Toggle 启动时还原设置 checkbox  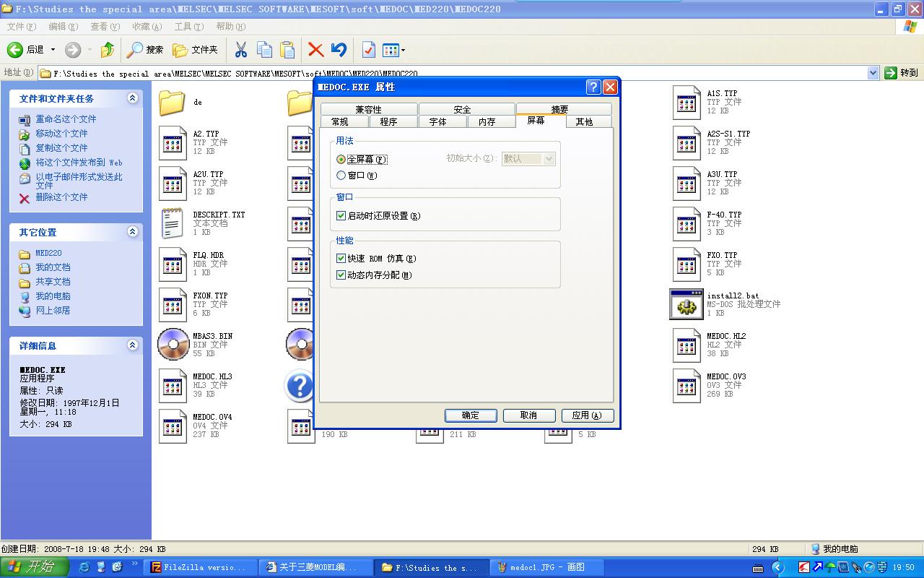pos(341,216)
